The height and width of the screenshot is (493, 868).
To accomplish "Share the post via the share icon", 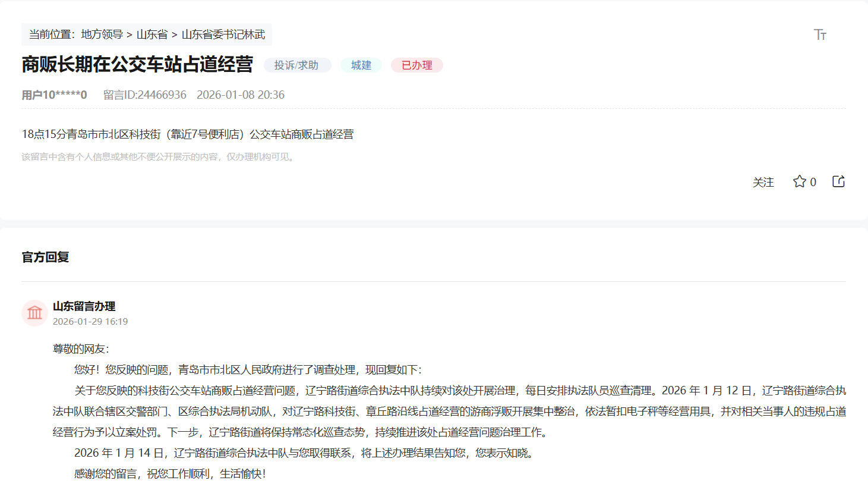I will click(838, 181).
